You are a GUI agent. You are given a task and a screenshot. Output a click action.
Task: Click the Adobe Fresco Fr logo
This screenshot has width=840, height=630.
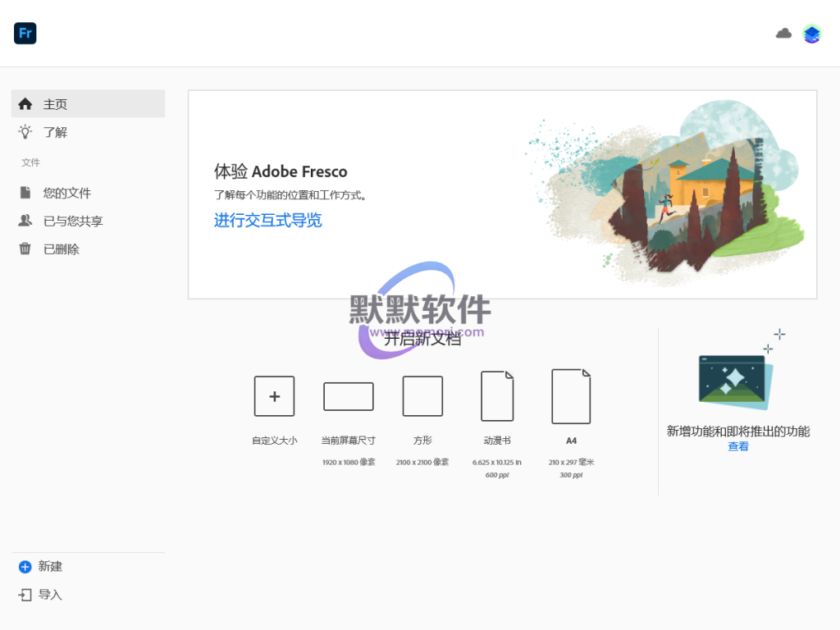(x=25, y=33)
